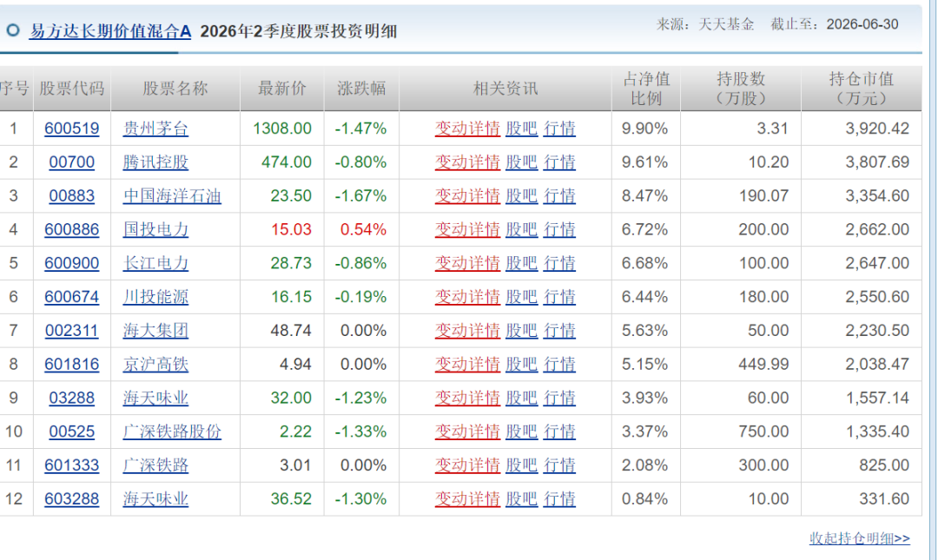Open 行情 for 贵州茅台 row

(559, 128)
